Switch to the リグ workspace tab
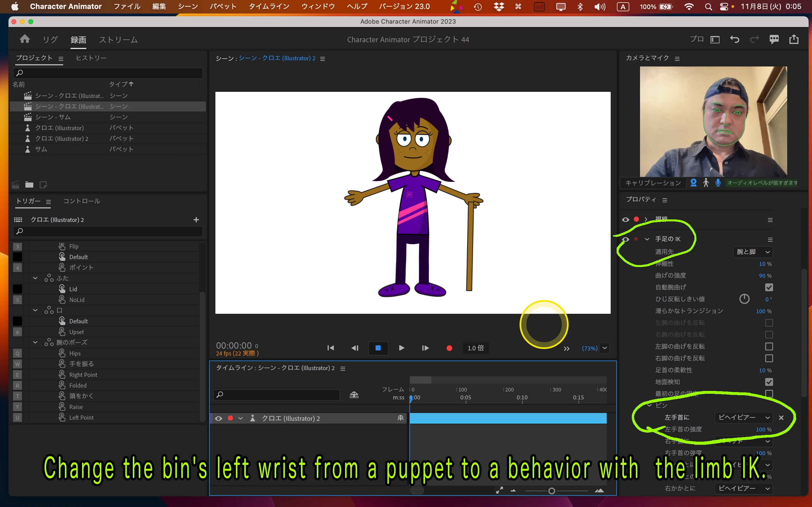Viewport: 812px width, 507px height. tap(50, 39)
